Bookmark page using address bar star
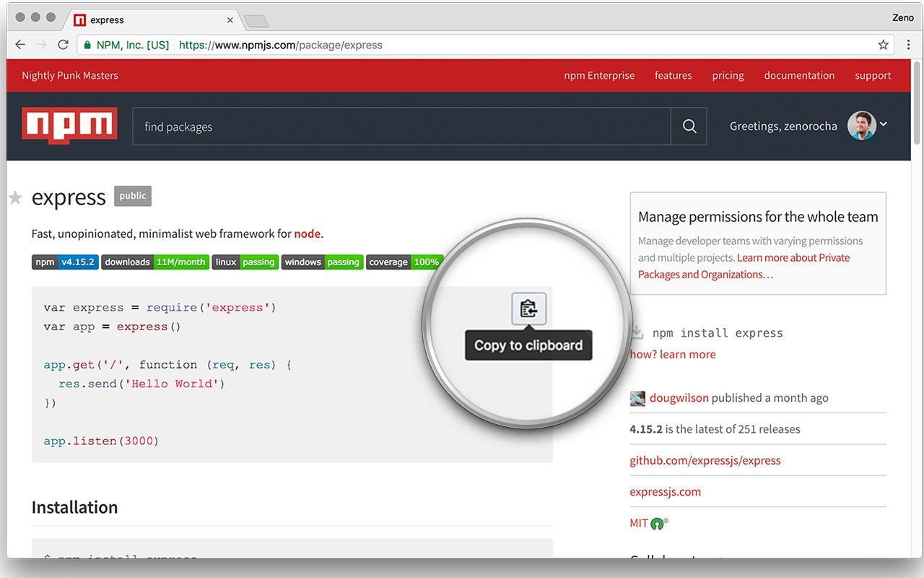The width and height of the screenshot is (924, 578). (883, 45)
